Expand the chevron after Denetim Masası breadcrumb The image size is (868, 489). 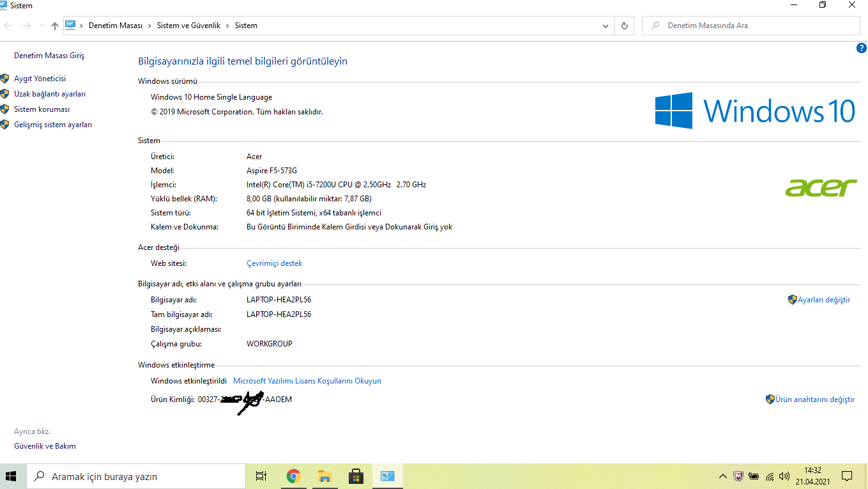pyautogui.click(x=149, y=26)
